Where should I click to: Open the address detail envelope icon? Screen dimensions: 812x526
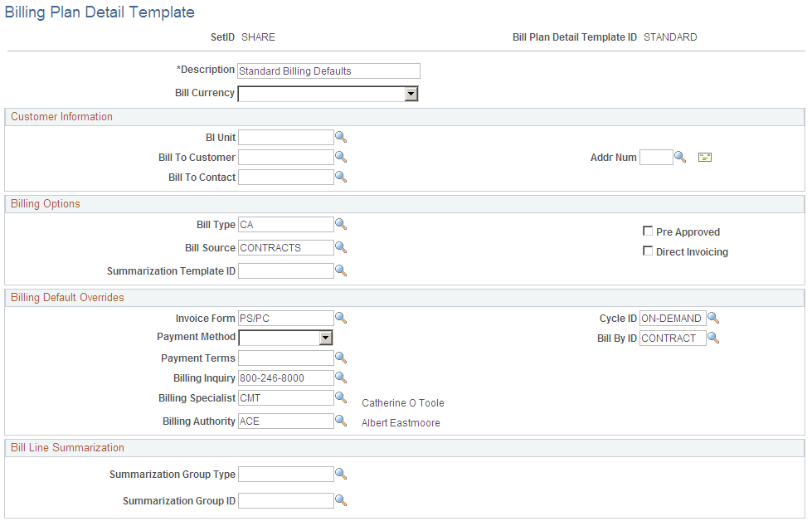tap(704, 157)
